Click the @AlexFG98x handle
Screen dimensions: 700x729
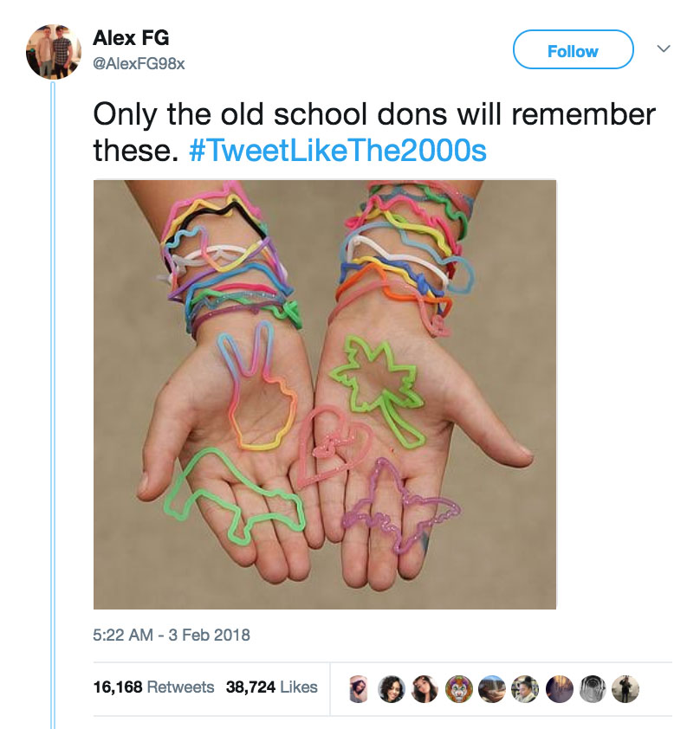[x=139, y=63]
